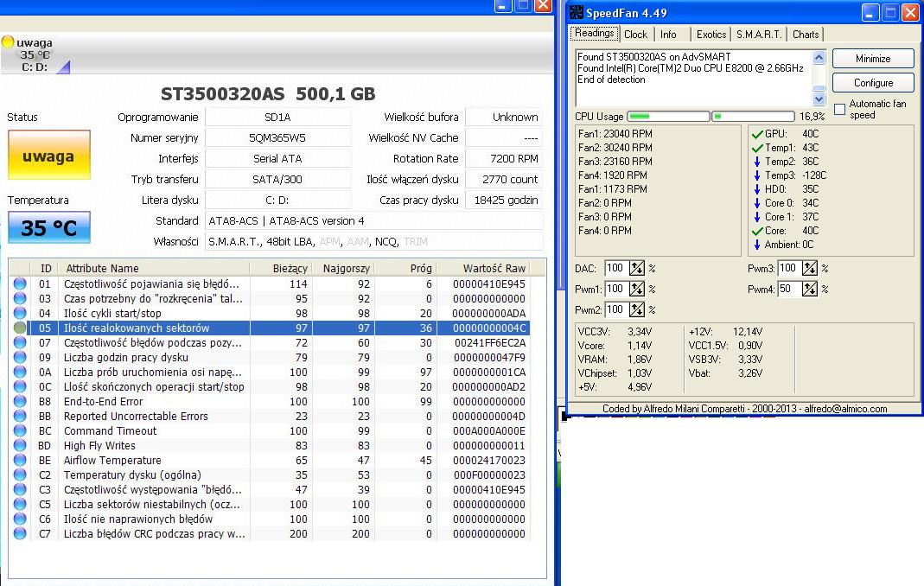Viewport: 924px width, 586px height.
Task: Sort by the Próg column header
Action: pos(406,268)
